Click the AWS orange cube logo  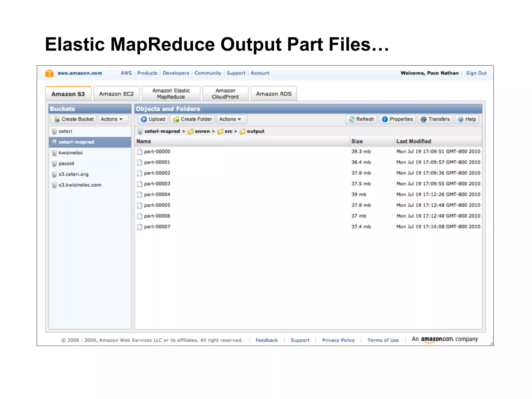click(49, 74)
